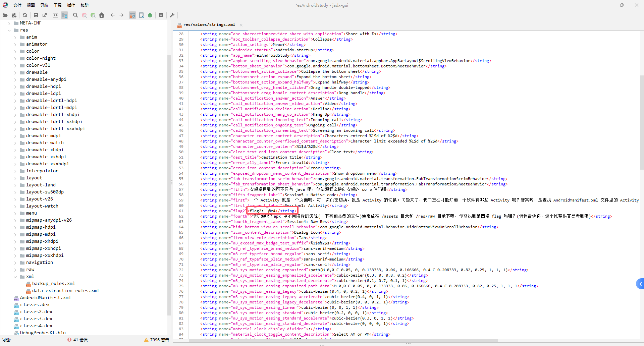Select classes.dex file
The height and width of the screenshot is (346, 644).
click(35, 305)
